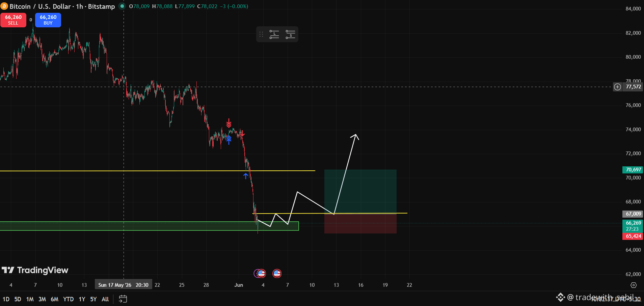The image size is (644, 306).
Task: Click the 62,000 price scale label
Action: tap(633, 274)
